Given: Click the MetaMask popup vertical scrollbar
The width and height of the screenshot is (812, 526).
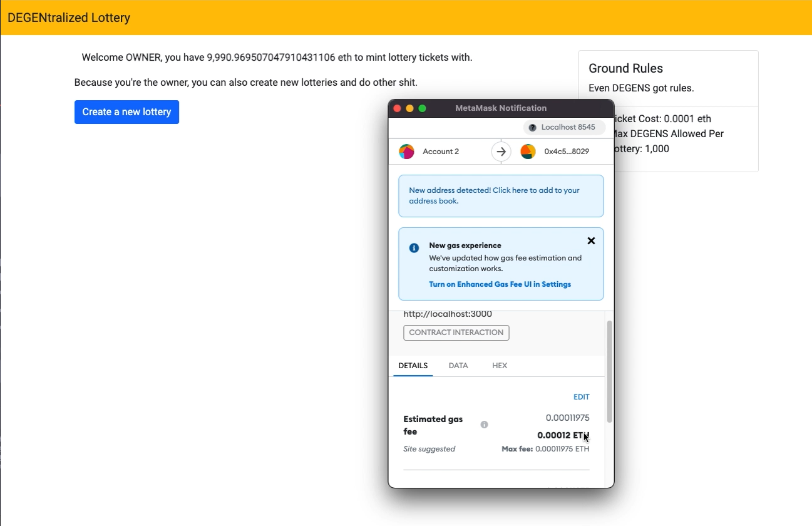Looking at the screenshot, I should (609, 372).
